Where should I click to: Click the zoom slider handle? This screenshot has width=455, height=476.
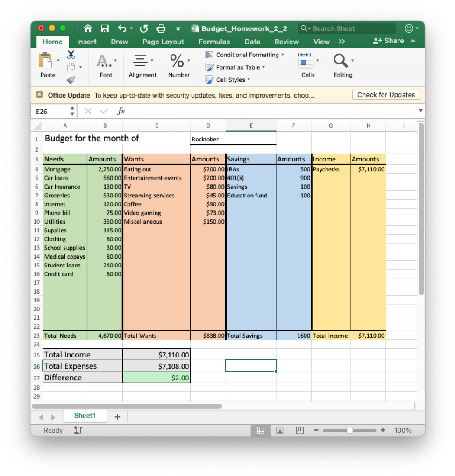349,430
